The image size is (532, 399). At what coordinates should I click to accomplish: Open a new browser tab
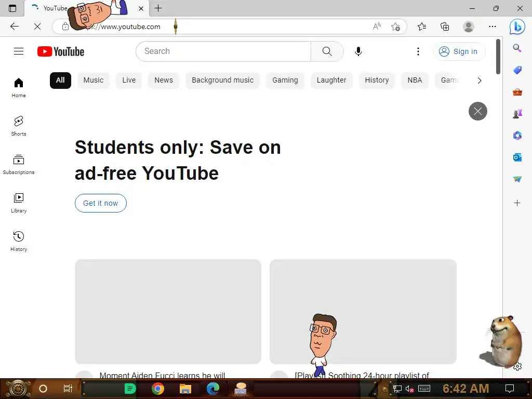(x=158, y=8)
